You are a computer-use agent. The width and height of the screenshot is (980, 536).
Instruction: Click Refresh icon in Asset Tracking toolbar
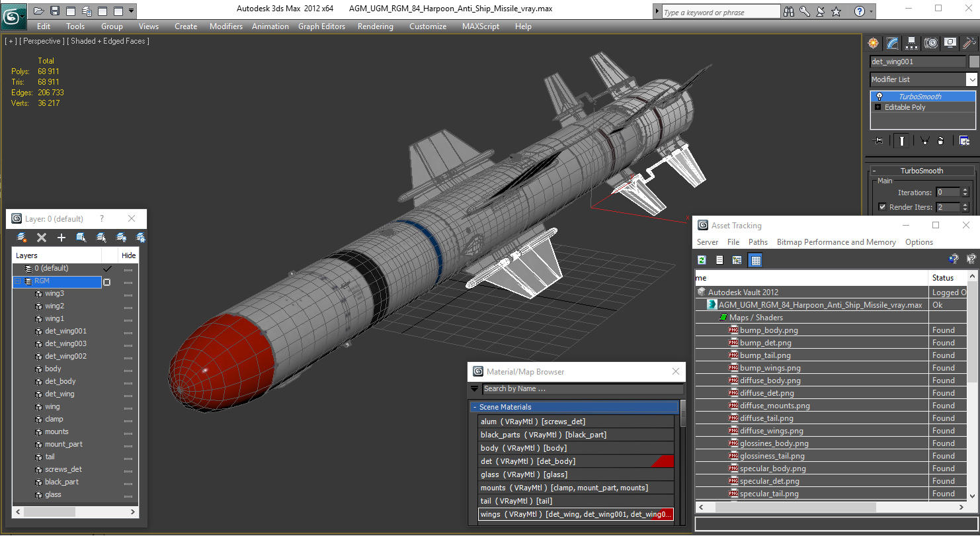click(702, 260)
